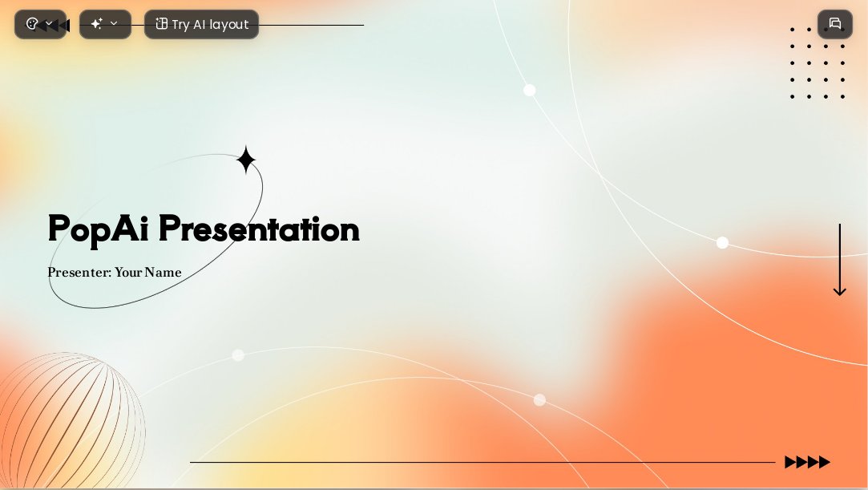
Task: Select the triple forward arrows shape
Action: 808,462
